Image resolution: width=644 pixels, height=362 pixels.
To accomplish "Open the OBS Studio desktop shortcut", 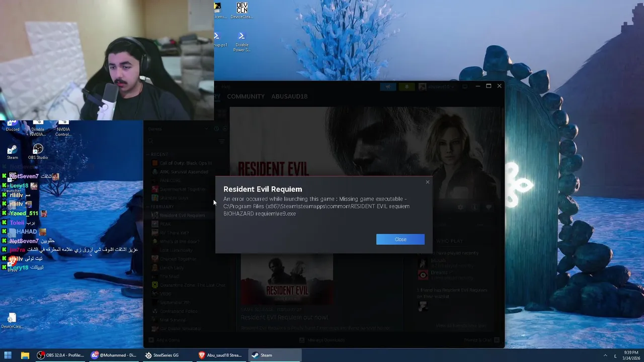I will (x=38, y=152).
